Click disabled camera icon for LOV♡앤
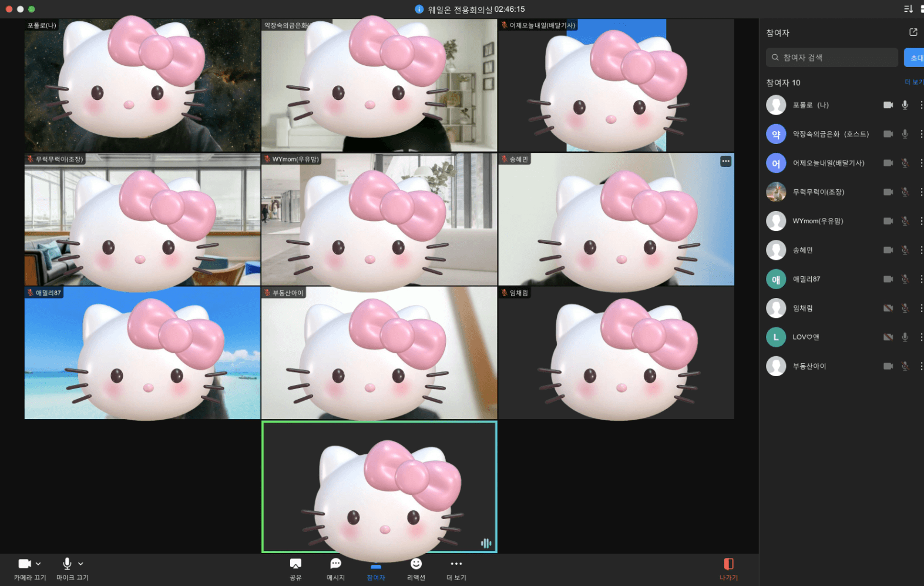The width and height of the screenshot is (924, 586). (x=888, y=337)
